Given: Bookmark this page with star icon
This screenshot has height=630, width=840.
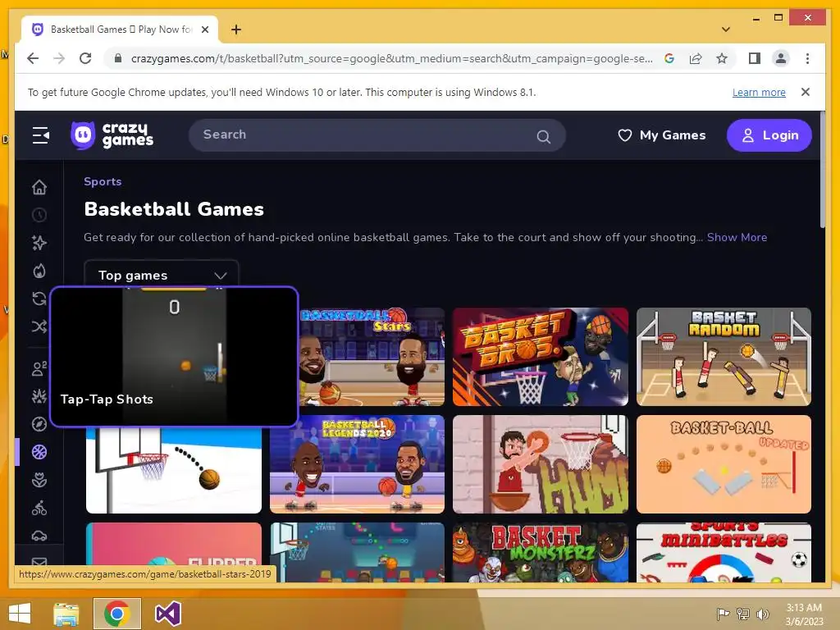Looking at the screenshot, I should (x=722, y=58).
